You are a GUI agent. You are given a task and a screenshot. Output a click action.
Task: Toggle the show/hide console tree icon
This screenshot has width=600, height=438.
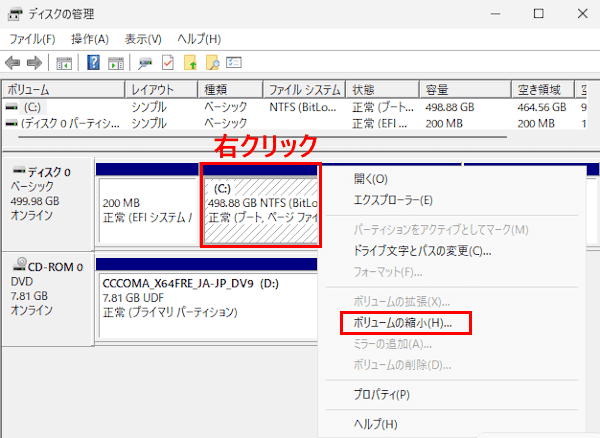[64, 63]
